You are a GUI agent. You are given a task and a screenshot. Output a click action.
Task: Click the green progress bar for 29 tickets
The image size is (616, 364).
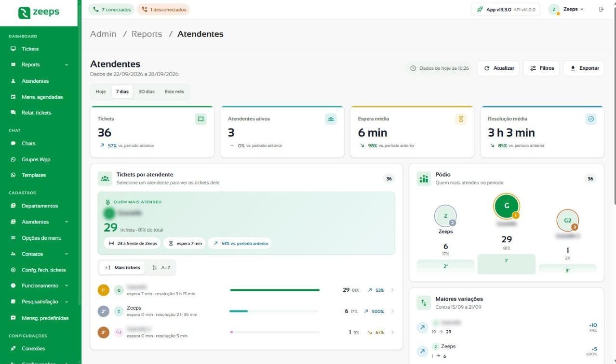click(275, 290)
